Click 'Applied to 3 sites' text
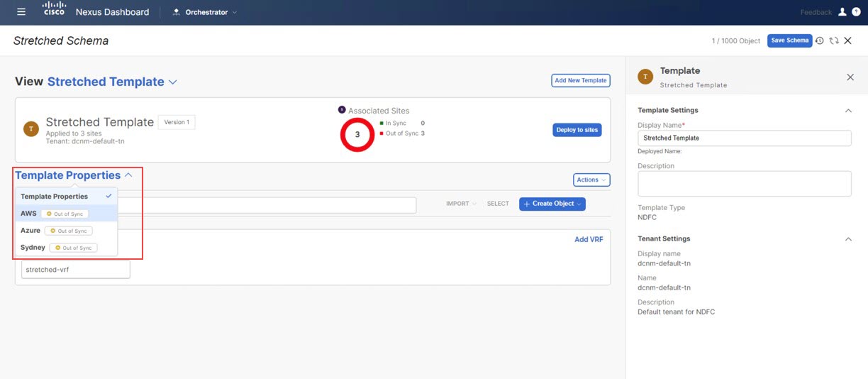The height and width of the screenshot is (379, 868). tap(74, 133)
